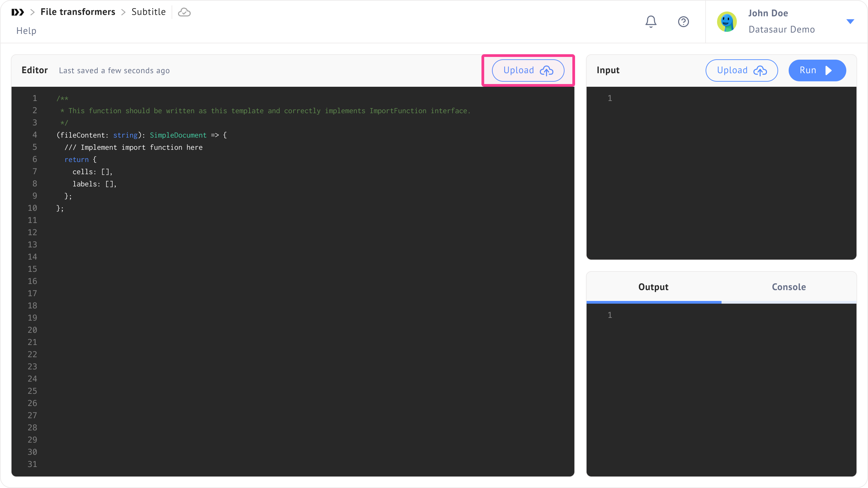Click Run button's play icon
This screenshot has width=868, height=488.
[829, 70]
